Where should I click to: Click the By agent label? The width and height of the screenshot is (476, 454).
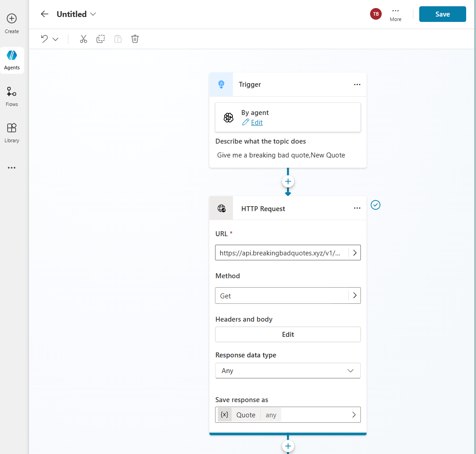click(x=255, y=113)
